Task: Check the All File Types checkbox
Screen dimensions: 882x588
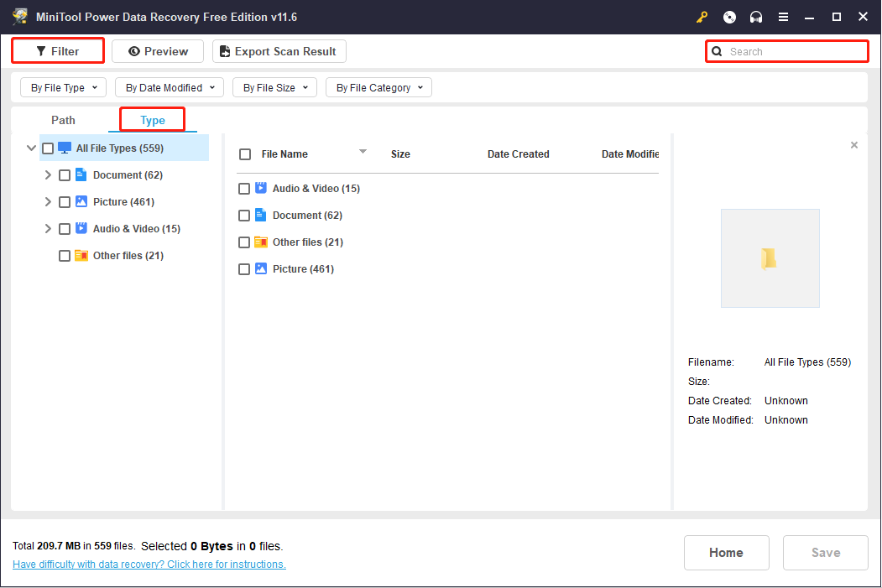Action: [x=48, y=148]
